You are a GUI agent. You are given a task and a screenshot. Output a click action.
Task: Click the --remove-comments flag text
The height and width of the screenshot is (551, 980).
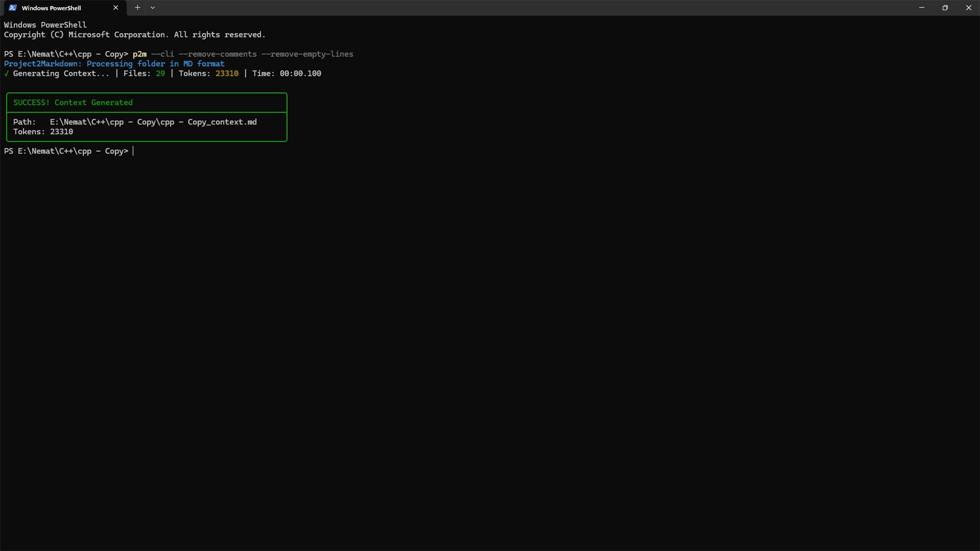tap(218, 54)
